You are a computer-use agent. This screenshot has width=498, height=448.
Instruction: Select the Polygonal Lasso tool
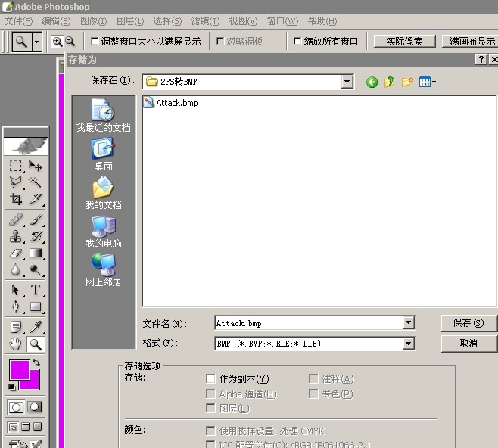coord(15,182)
